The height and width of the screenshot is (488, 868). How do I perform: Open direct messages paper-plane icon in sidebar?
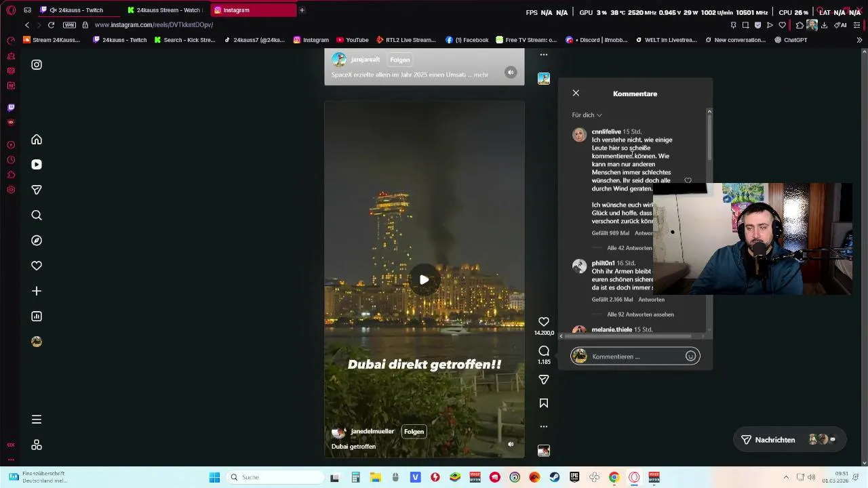click(x=37, y=190)
